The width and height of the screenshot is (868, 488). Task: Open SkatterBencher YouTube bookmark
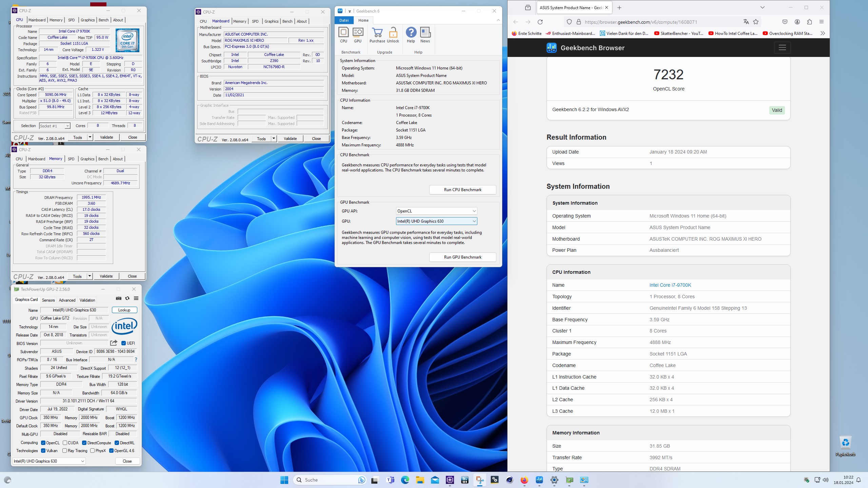(x=678, y=33)
